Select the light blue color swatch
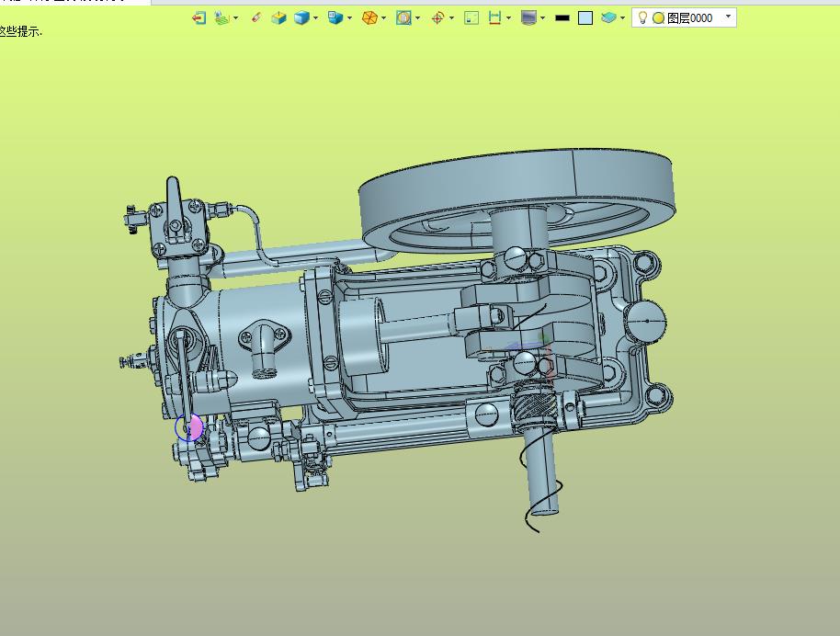This screenshot has width=840, height=636. [585, 18]
